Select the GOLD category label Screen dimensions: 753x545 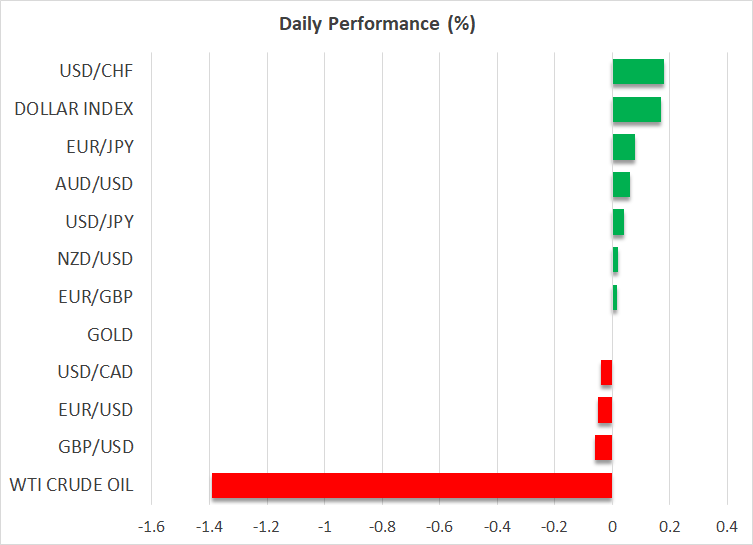pos(110,335)
